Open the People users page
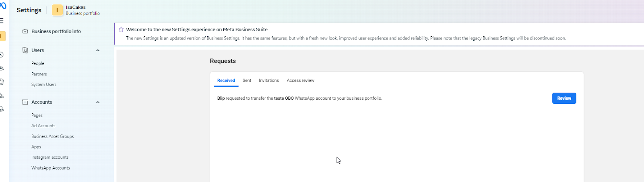Viewport: 644px width, 182px height. click(38, 63)
